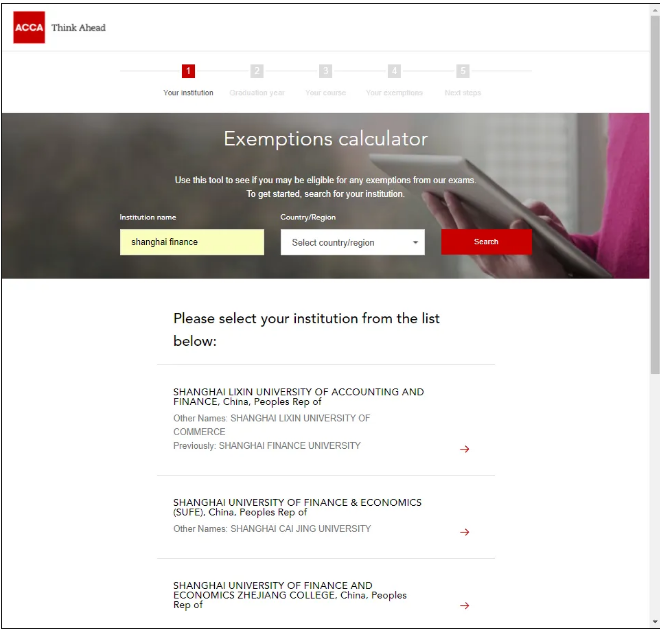The image size is (660, 631).
Task: Click the step 2 number badge
Action: [x=257, y=71]
